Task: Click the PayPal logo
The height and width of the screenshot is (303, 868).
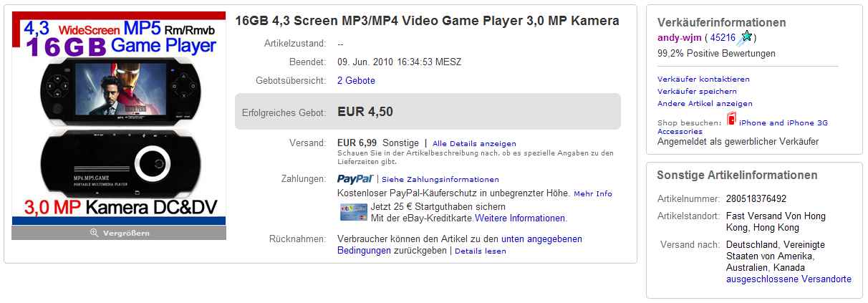Action: 355,178
